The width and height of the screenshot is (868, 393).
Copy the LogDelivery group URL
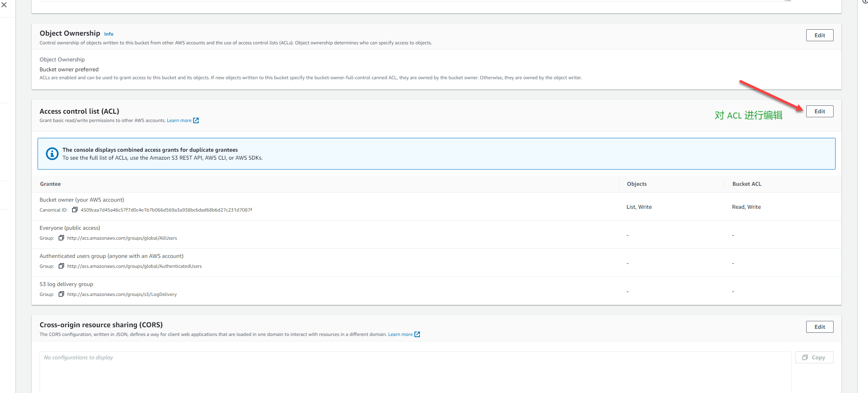[61, 294]
